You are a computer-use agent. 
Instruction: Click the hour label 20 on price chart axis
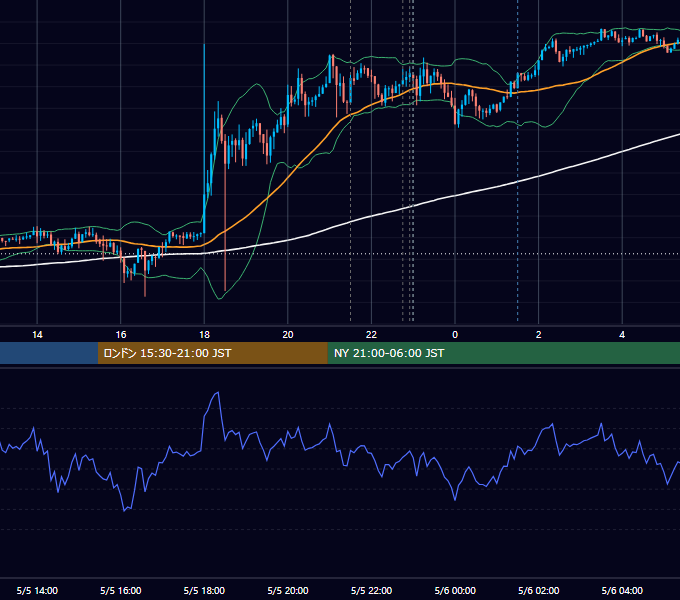point(288,334)
